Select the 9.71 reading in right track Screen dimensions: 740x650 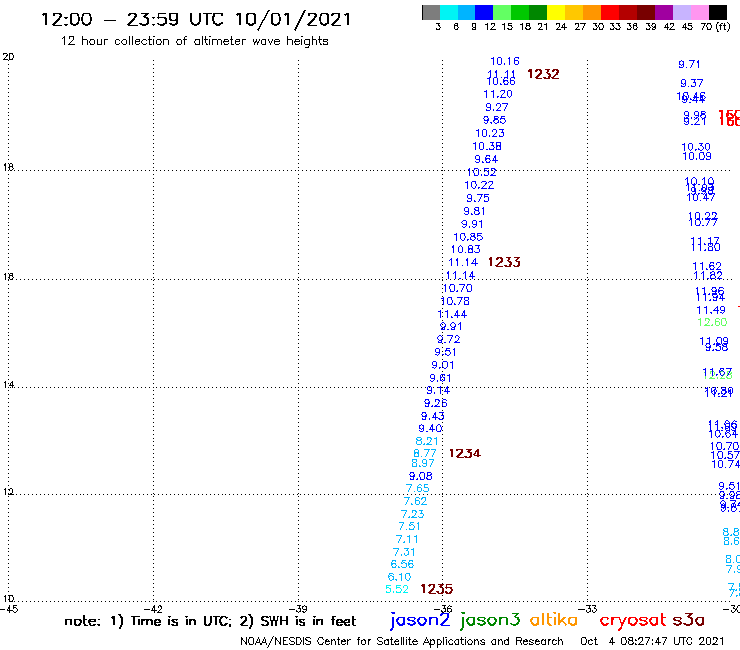(689, 64)
